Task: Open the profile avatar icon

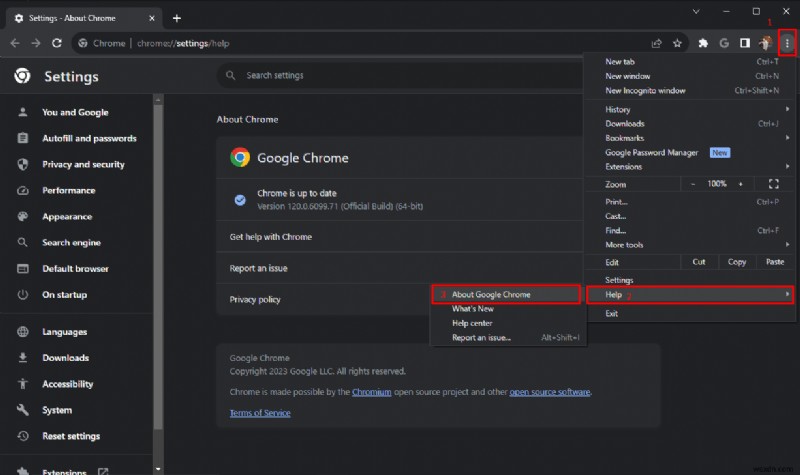Action: 765,43
